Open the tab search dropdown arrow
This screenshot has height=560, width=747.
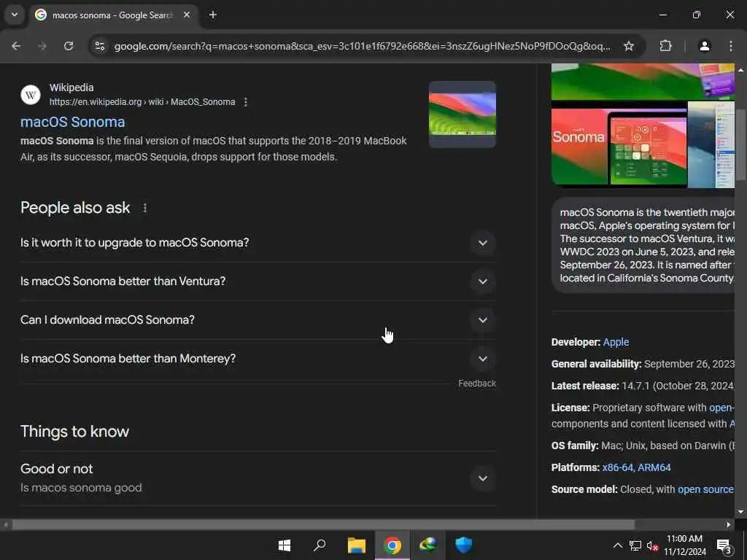pyautogui.click(x=15, y=15)
